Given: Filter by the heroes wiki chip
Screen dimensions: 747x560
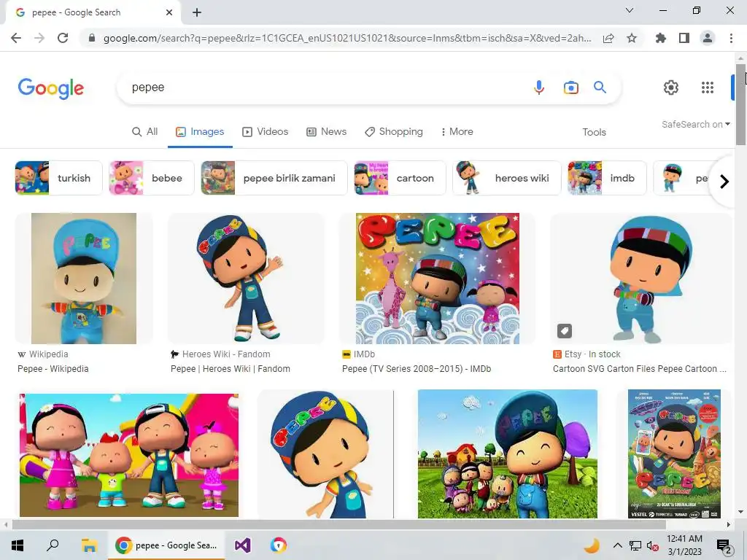Looking at the screenshot, I should tap(507, 178).
